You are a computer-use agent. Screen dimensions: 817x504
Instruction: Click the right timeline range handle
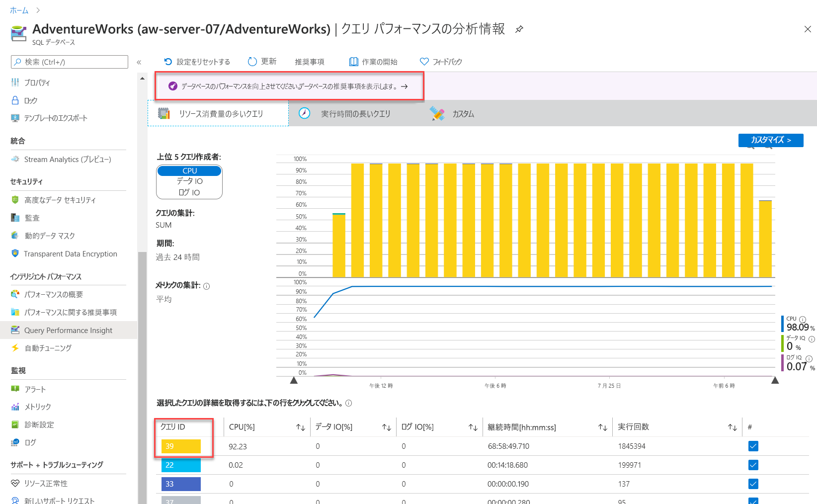[x=775, y=380]
